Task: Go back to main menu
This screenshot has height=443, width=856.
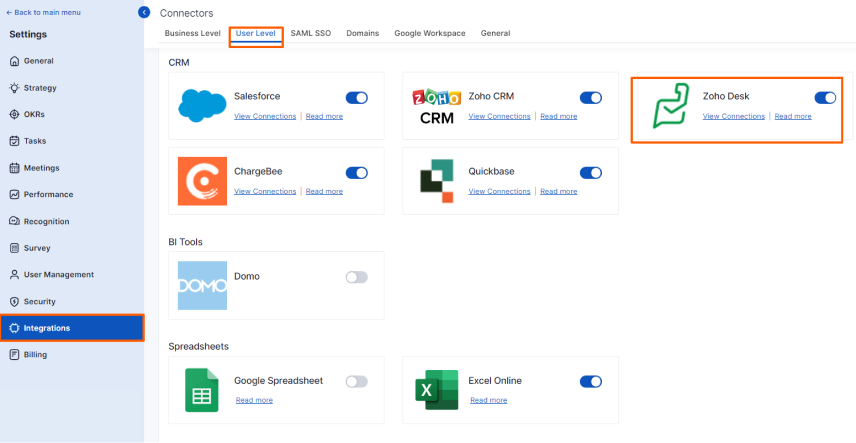Action: (x=43, y=13)
